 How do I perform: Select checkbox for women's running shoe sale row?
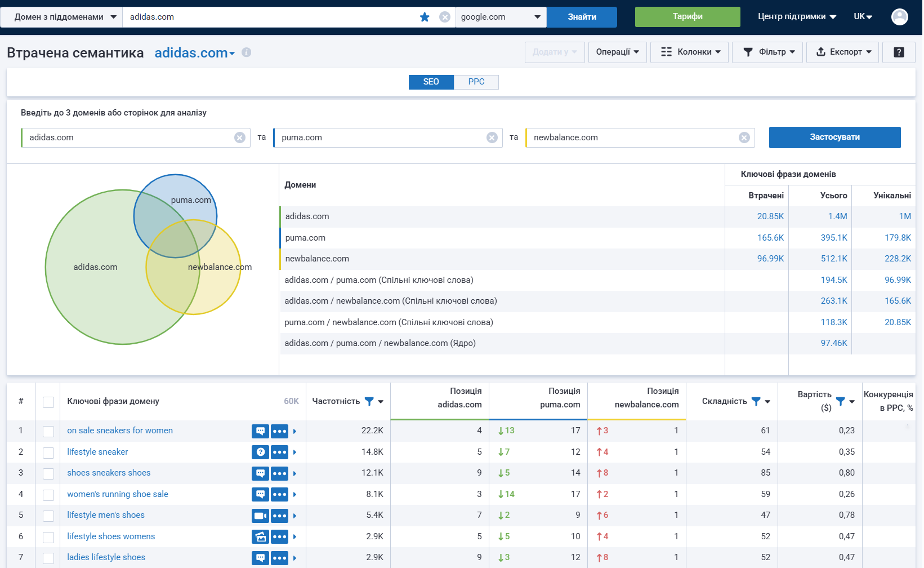pyautogui.click(x=48, y=495)
